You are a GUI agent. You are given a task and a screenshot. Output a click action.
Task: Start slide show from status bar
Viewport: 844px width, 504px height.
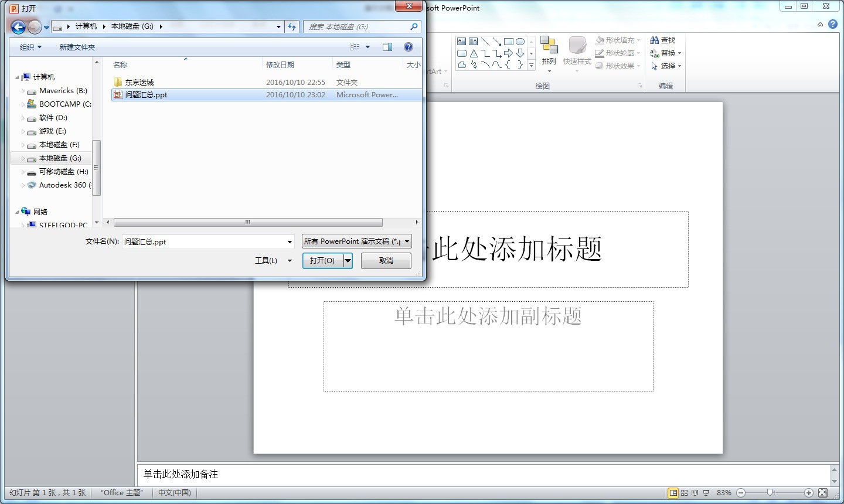tap(706, 493)
